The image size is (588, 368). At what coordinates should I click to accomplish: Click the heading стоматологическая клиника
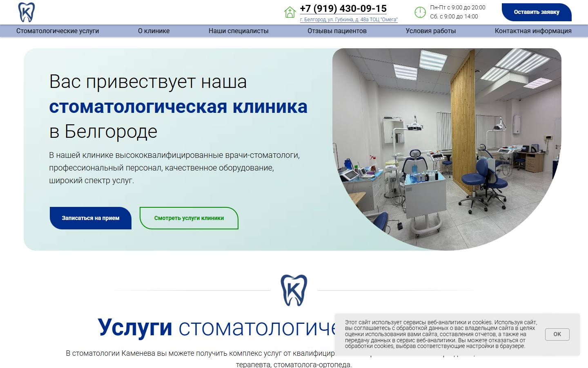pos(178,106)
